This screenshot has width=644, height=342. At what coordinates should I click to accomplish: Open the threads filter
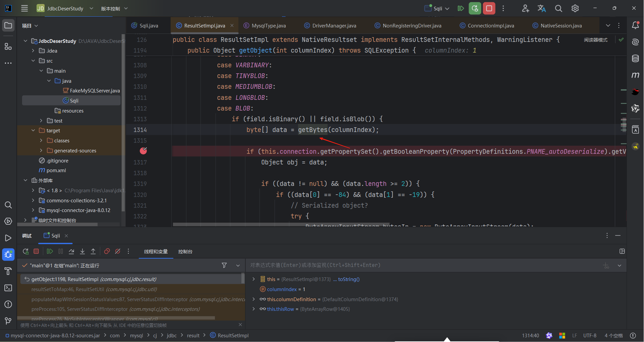point(224,265)
